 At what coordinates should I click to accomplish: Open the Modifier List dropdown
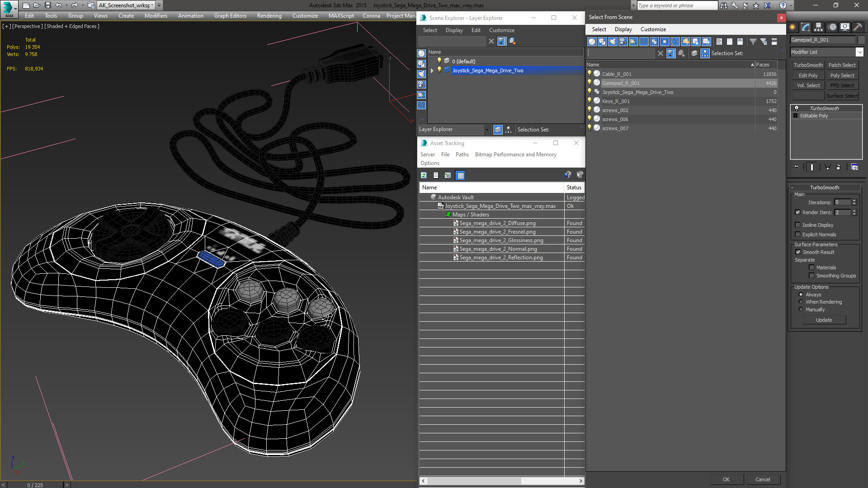(859, 52)
